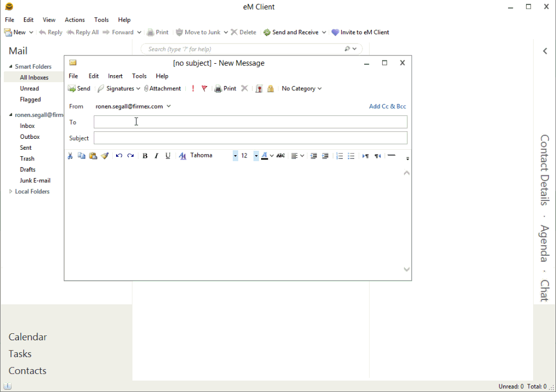The height and width of the screenshot is (392, 556).
Task: Insert a numbered list
Action: pos(340,156)
